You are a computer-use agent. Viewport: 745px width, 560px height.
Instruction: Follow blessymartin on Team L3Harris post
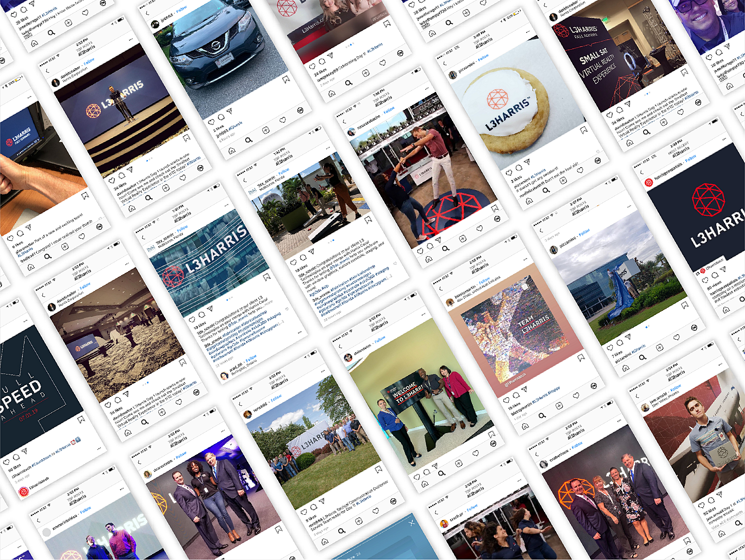pos(484,280)
